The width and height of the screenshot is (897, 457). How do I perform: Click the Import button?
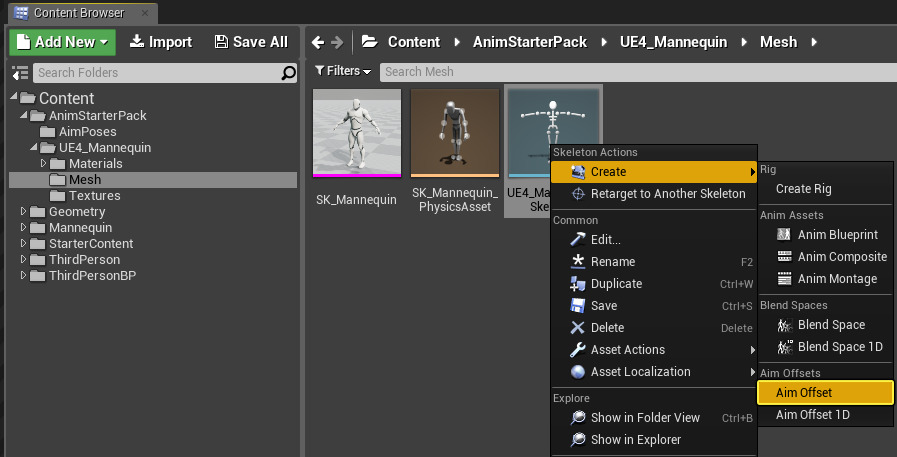coord(161,42)
